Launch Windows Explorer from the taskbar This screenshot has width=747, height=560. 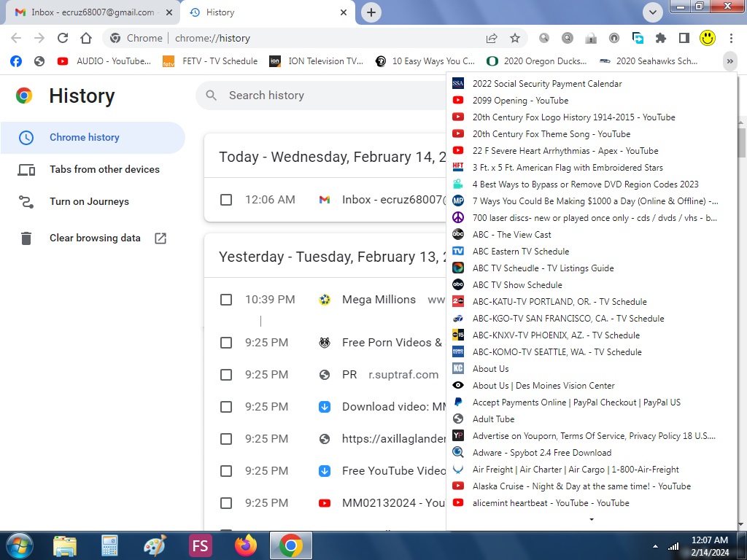[x=65, y=545]
